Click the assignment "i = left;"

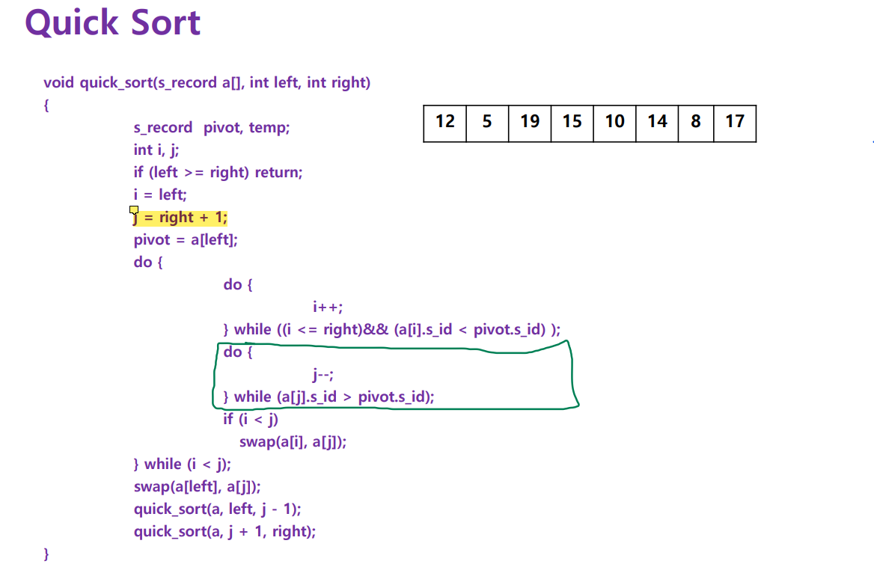[160, 195]
